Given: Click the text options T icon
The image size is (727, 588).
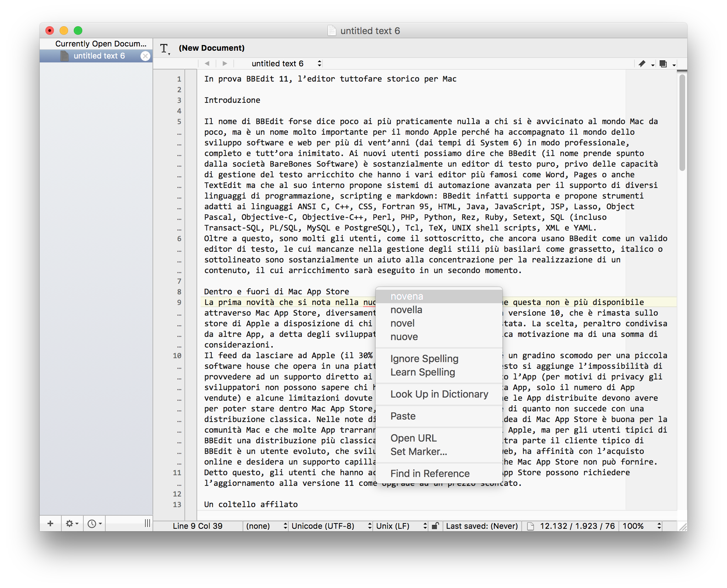Looking at the screenshot, I should click(x=164, y=48).
